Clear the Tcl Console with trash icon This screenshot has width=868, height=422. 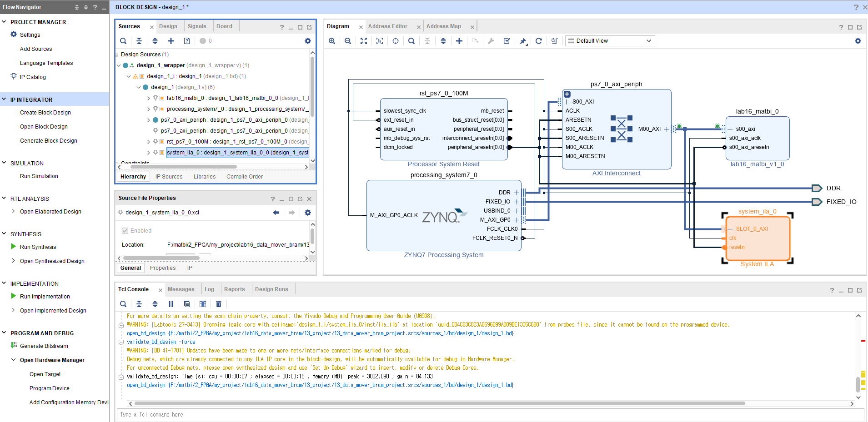(219, 304)
